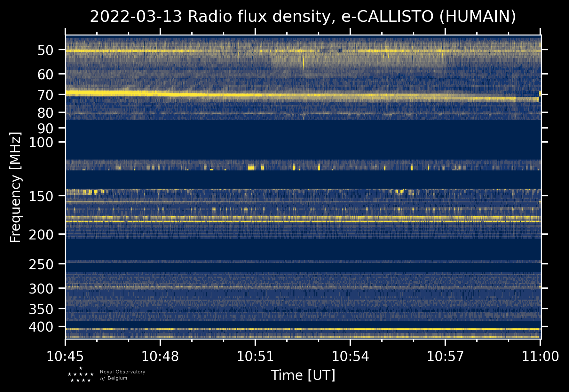569x392 pixels.
Task: Click the 300 MHz frequency label
Action: 41,289
